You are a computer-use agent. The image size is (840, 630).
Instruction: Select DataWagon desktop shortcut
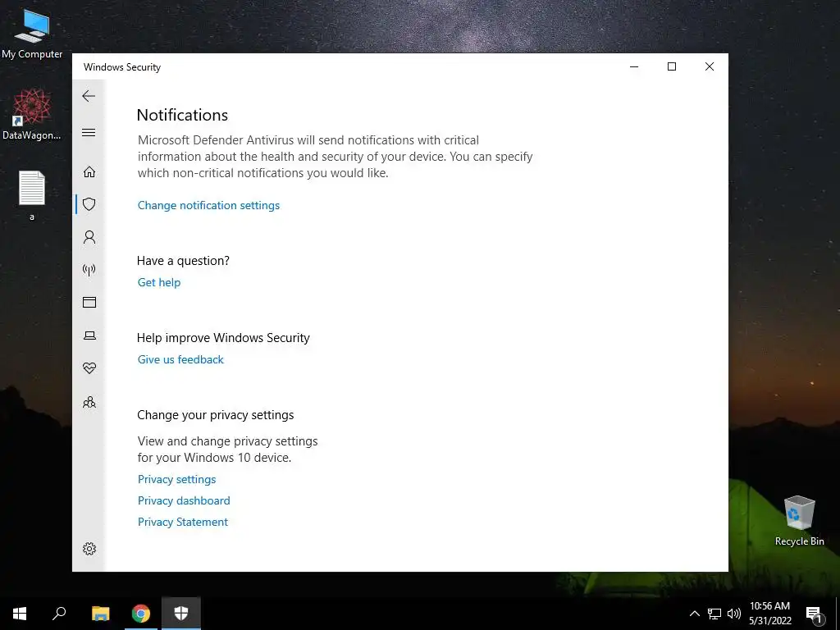pyautogui.click(x=32, y=115)
